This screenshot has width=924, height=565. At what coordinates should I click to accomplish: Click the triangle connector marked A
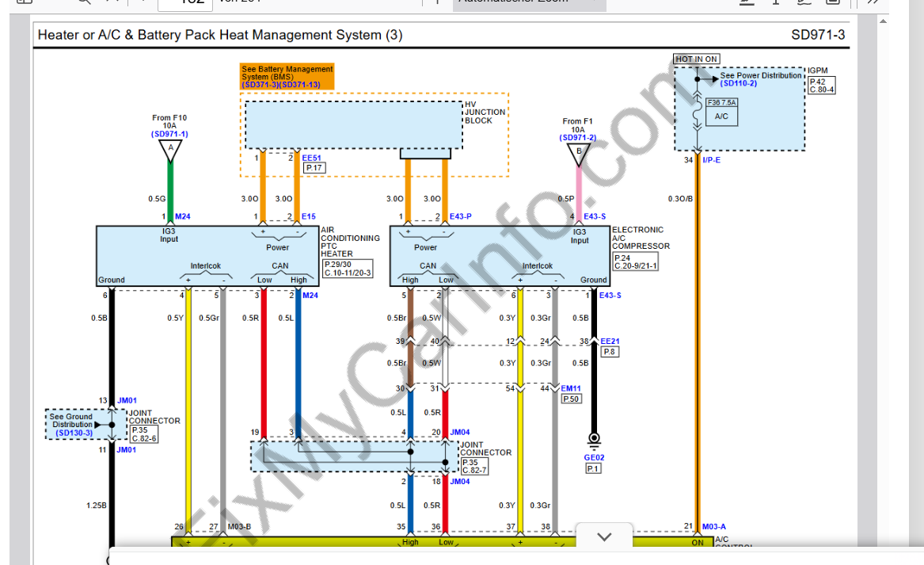[170, 149]
